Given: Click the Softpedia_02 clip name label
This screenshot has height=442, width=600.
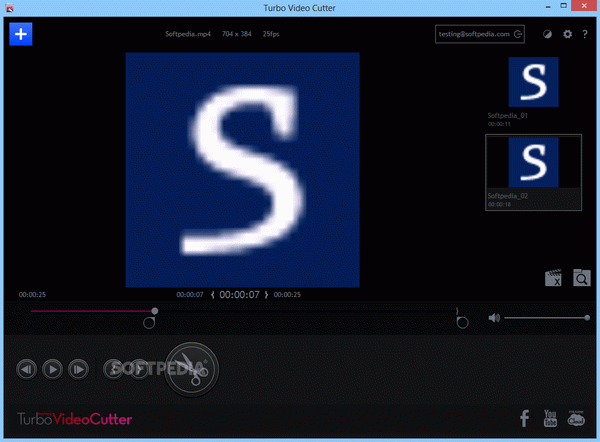Looking at the screenshot, I should click(508, 196).
